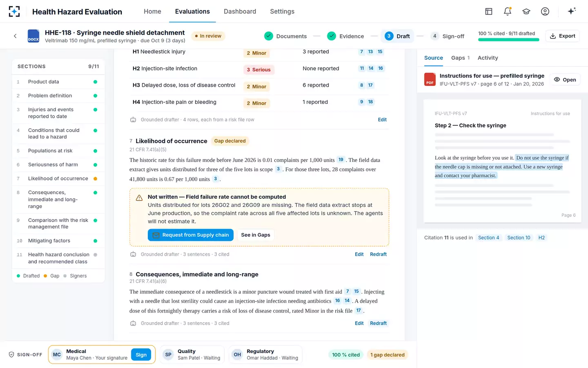Click Export button
Image resolution: width=588 pixels, height=368 pixels.
[562, 36]
